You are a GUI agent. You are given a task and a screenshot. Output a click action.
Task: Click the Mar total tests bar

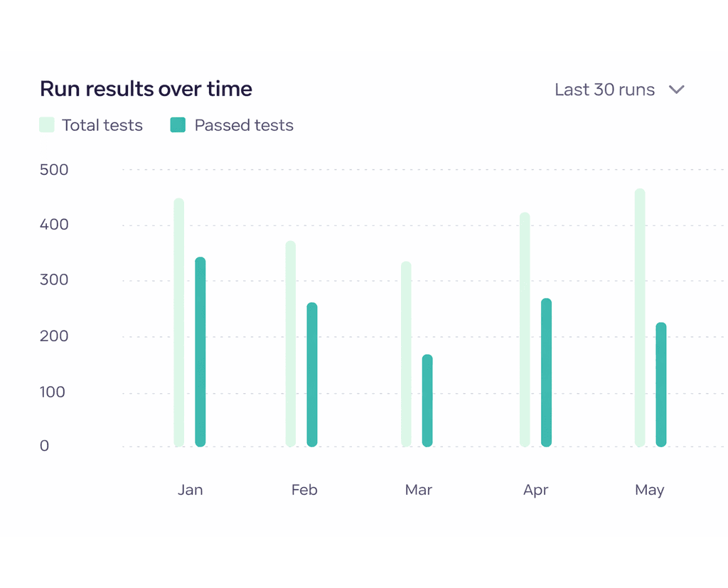pyautogui.click(x=407, y=356)
